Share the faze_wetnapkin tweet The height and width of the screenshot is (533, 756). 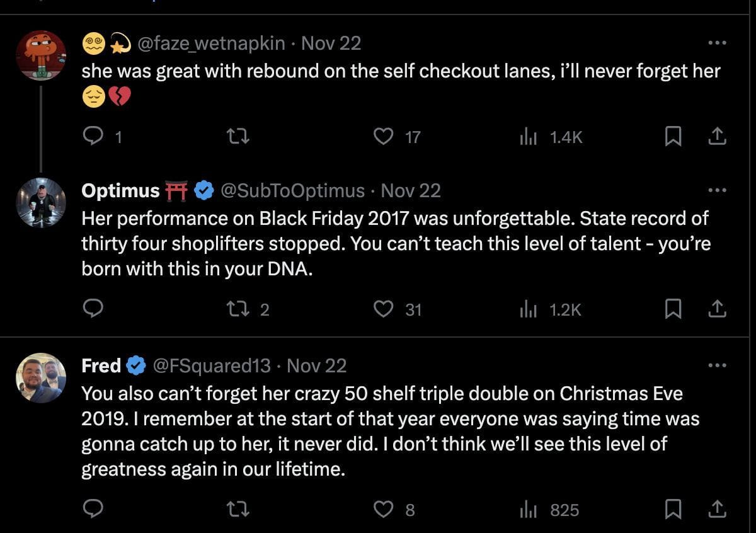click(718, 136)
